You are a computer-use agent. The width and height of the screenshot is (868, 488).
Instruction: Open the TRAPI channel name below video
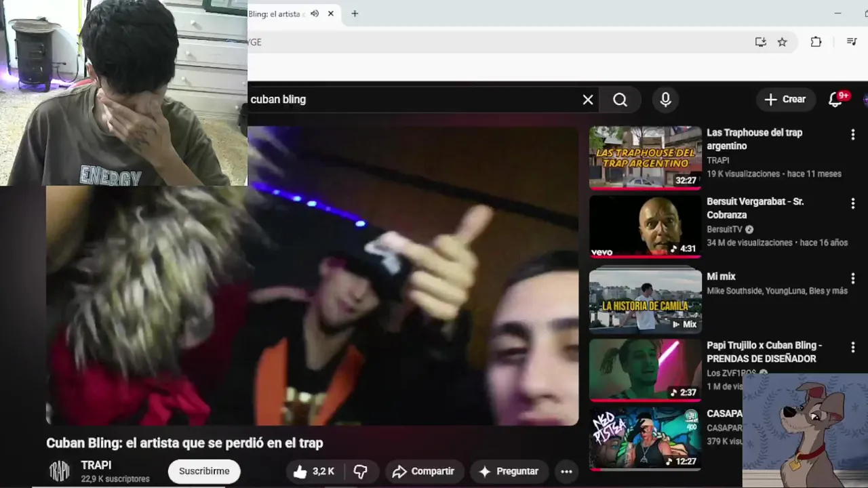pos(96,466)
